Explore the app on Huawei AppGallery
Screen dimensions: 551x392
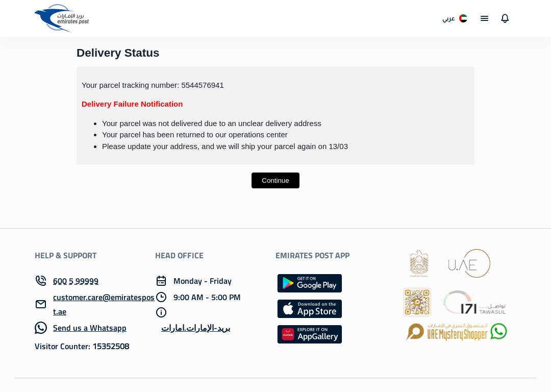click(x=310, y=334)
